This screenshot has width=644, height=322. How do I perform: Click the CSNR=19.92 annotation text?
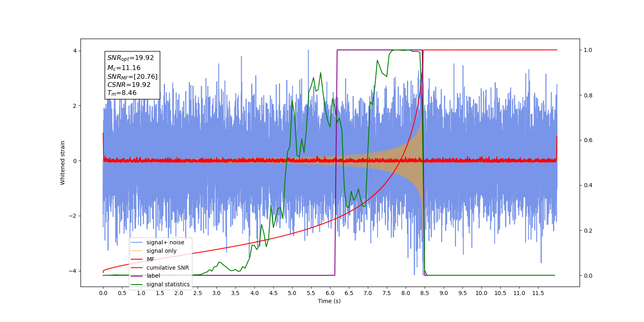[x=129, y=85]
